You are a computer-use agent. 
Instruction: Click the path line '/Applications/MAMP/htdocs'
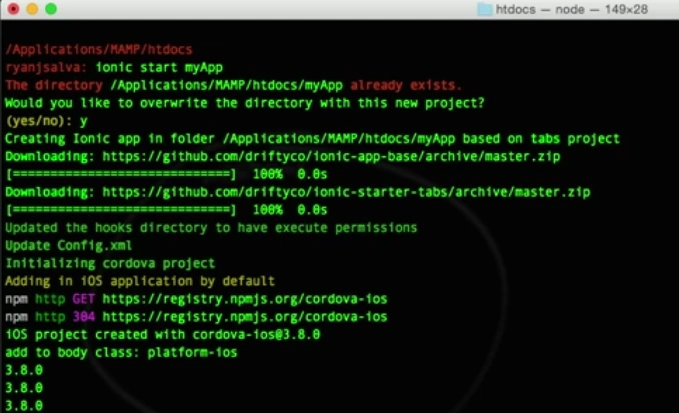99,49
